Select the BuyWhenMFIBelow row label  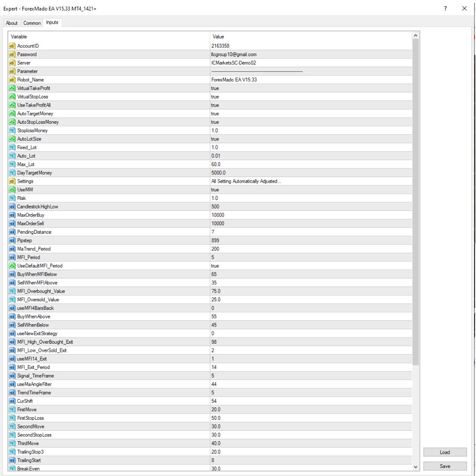coord(37,274)
